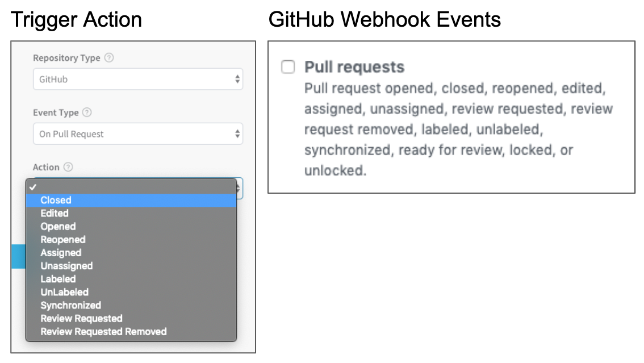This screenshot has width=644, height=363.
Task: Click the help icon beside Event Type
Action: coord(87,112)
